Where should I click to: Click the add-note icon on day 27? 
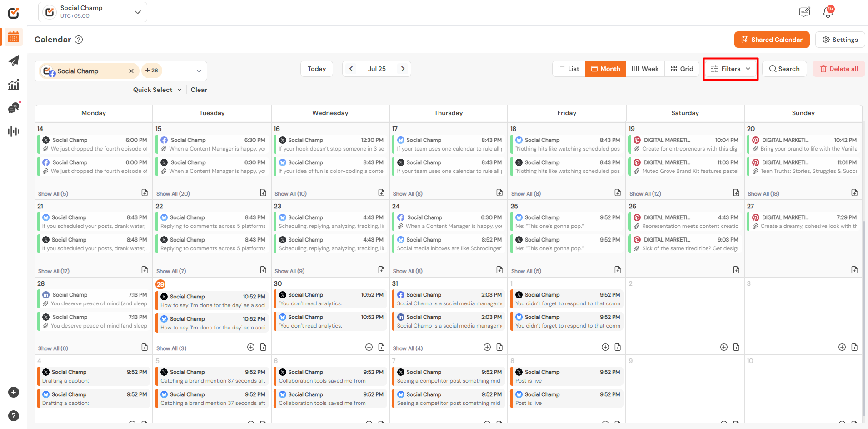(x=854, y=270)
